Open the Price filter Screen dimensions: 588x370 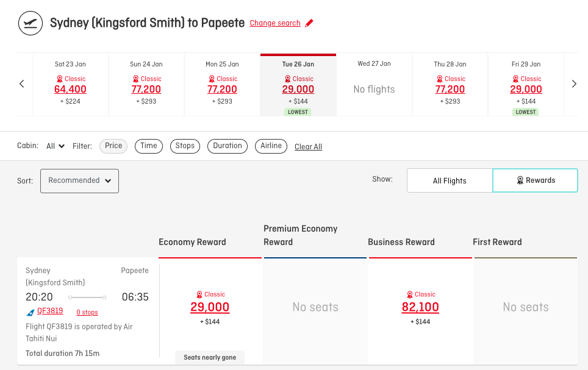[x=113, y=146]
